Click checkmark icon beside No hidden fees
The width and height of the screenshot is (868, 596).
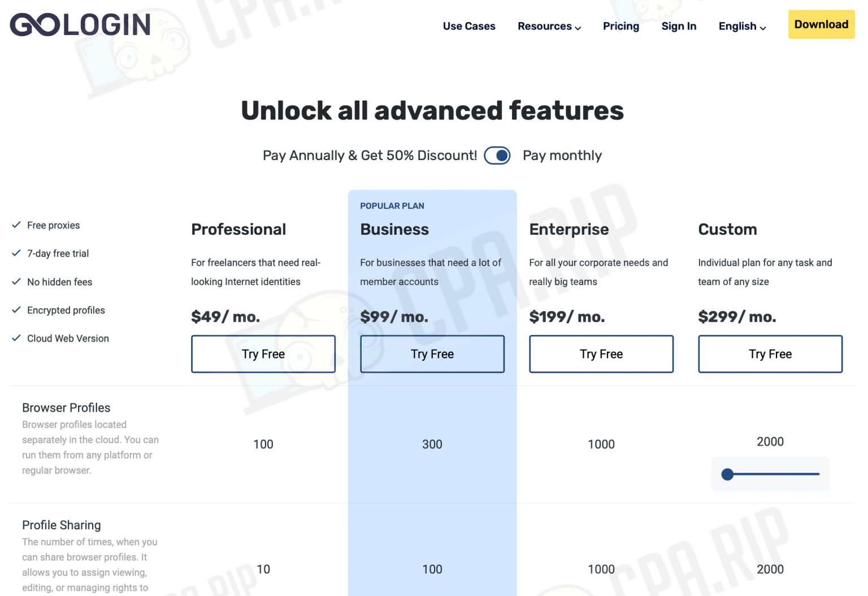pyautogui.click(x=16, y=282)
